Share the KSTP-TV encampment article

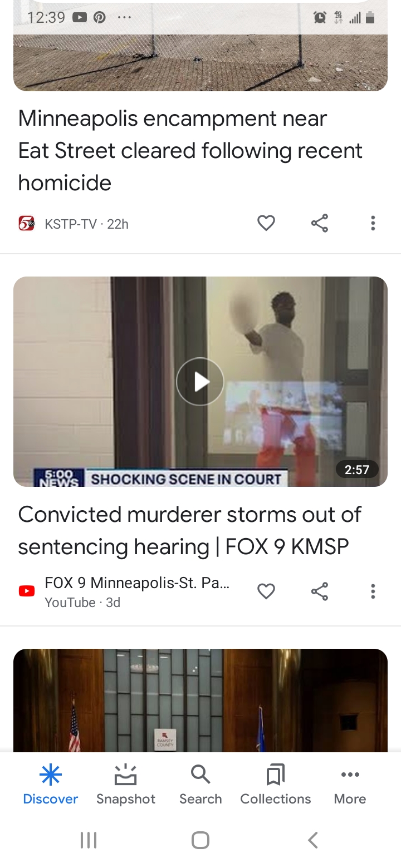[x=320, y=223]
